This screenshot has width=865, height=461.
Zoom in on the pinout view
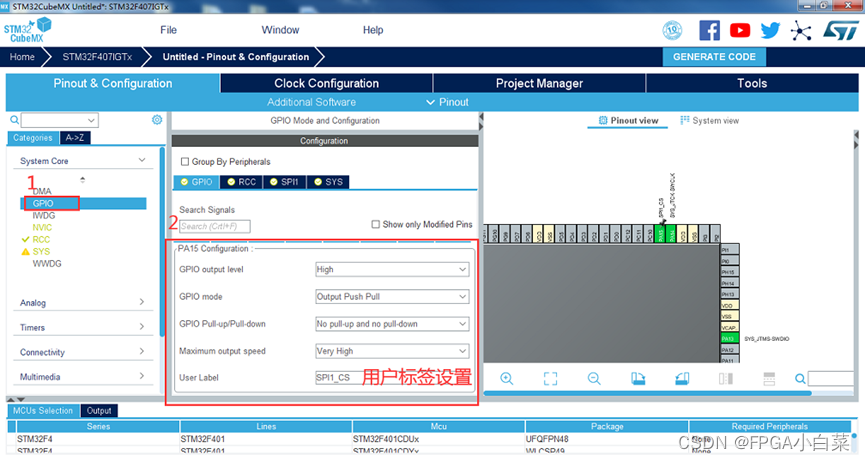[x=506, y=378]
